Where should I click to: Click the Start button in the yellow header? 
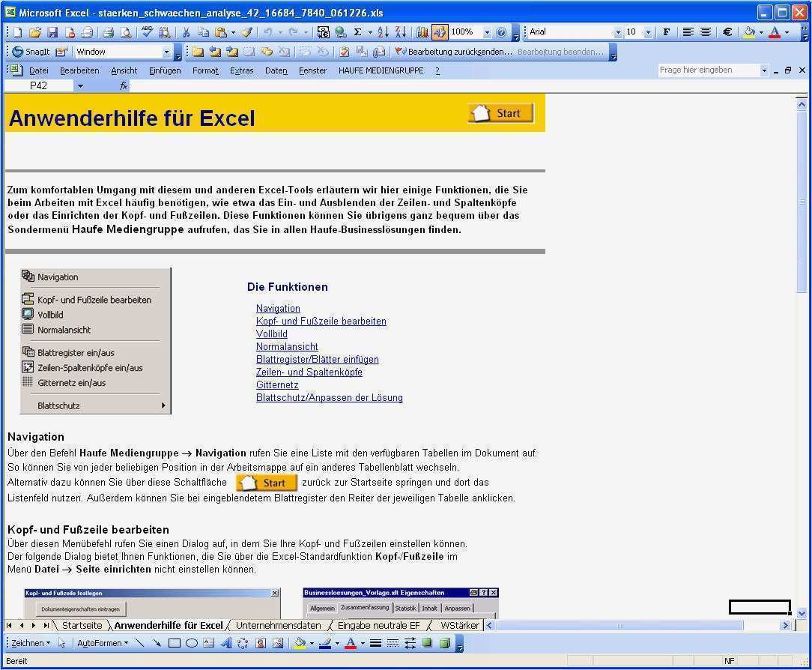tap(500, 112)
